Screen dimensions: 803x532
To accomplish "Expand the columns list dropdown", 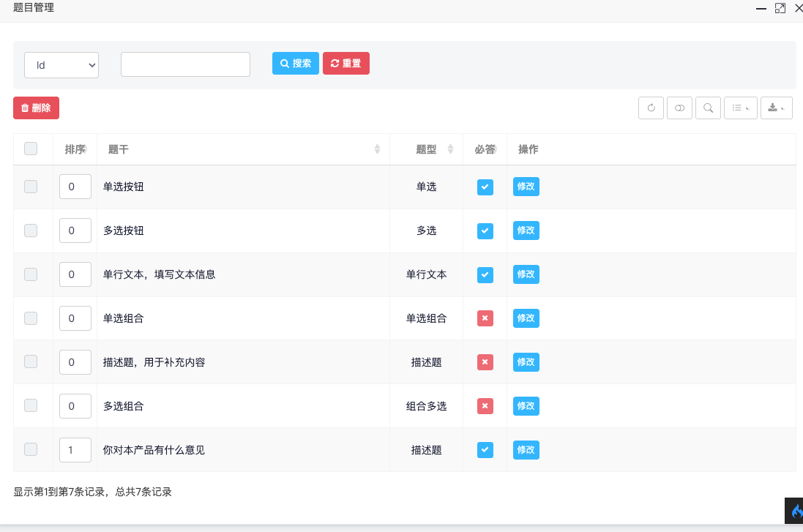I will click(x=740, y=108).
